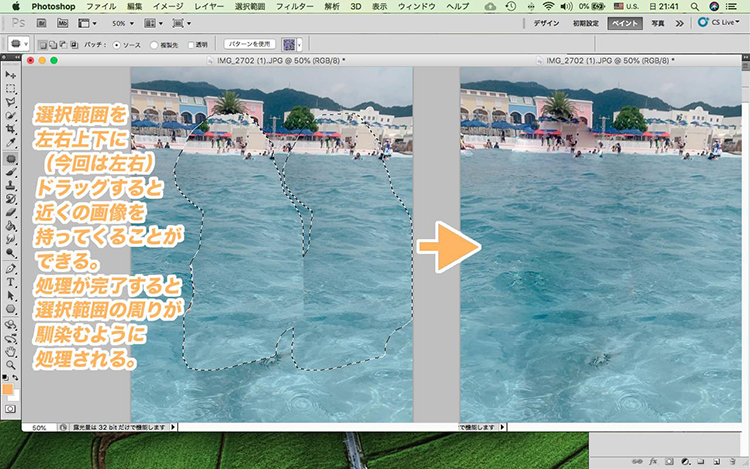Set selection mode to New Selection
This screenshot has height=469, width=750.
[43, 45]
